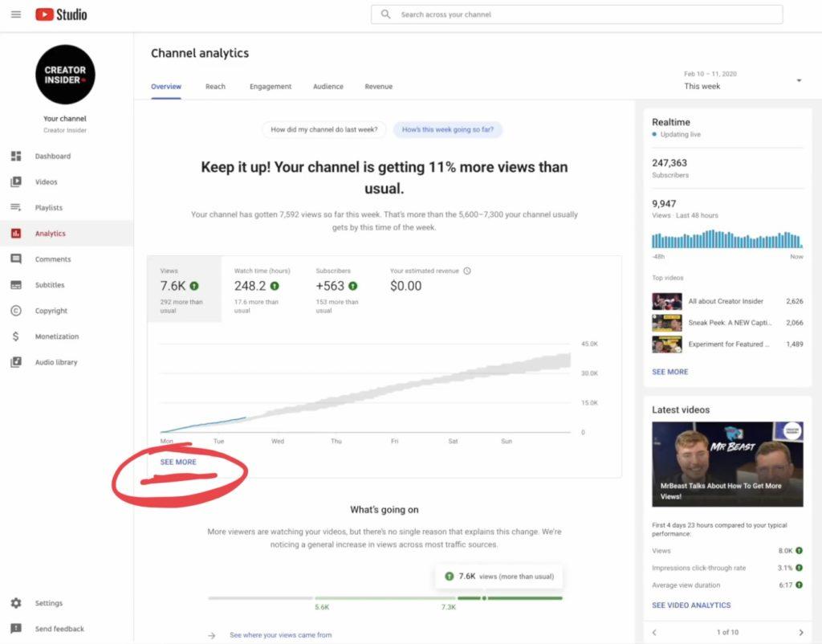Open the hamburger menu icon
Image resolution: width=822 pixels, height=644 pixels.
(16, 14)
